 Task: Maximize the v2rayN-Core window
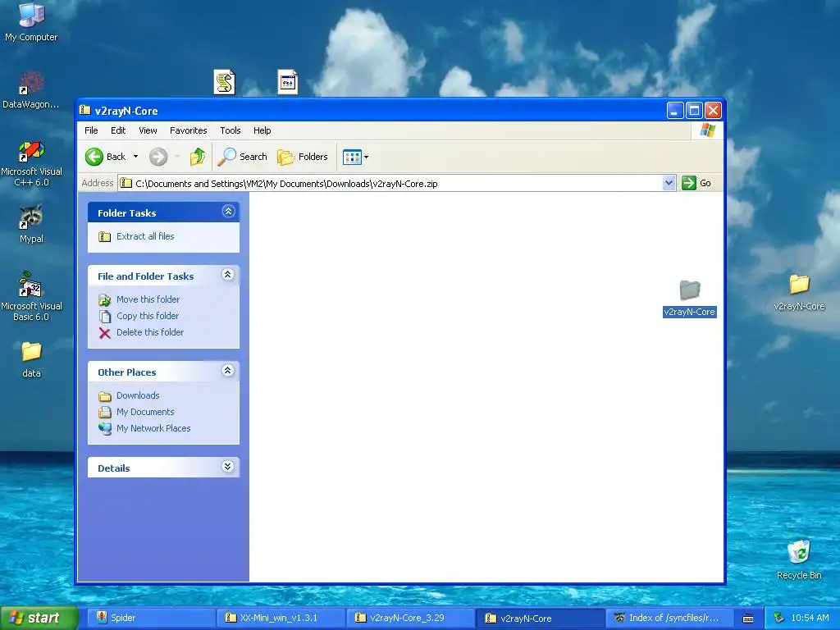pos(694,111)
